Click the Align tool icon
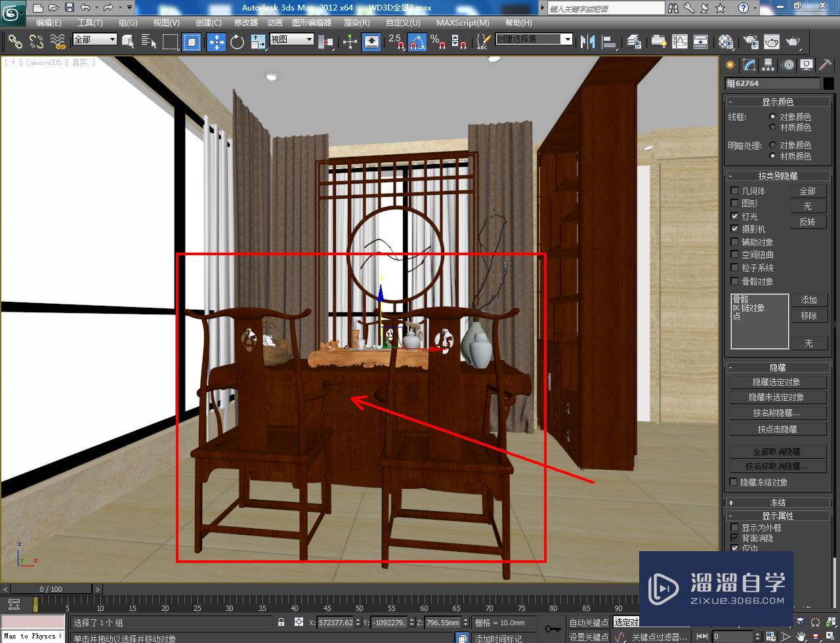This screenshot has height=643, width=840. [x=609, y=42]
